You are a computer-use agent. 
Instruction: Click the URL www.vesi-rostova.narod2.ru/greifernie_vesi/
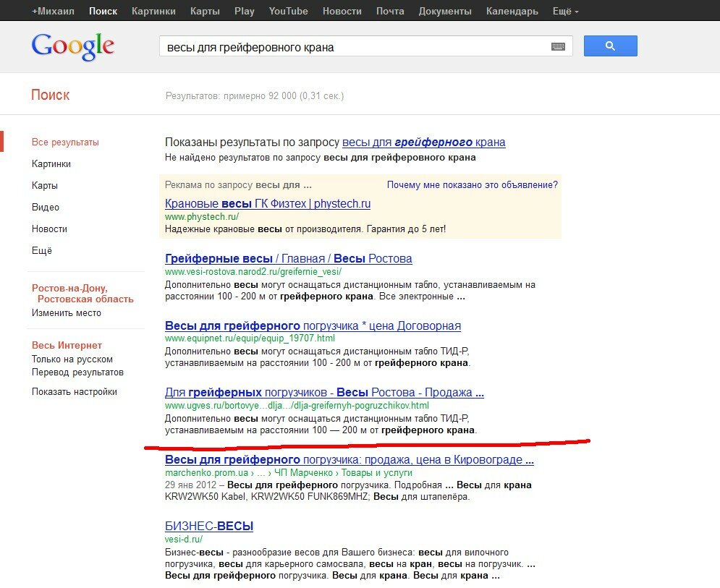(x=253, y=272)
